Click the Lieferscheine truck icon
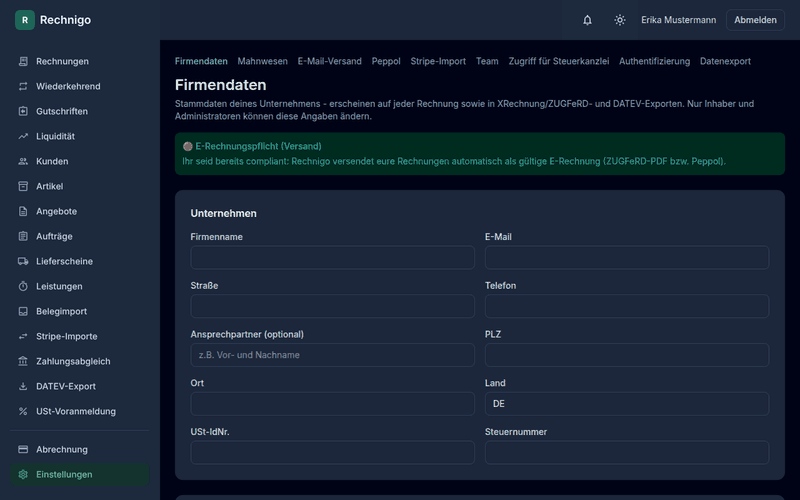 click(23, 261)
